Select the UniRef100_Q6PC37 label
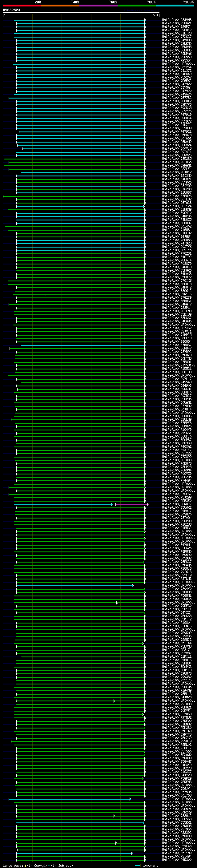197x868 pixels. [177, 562]
